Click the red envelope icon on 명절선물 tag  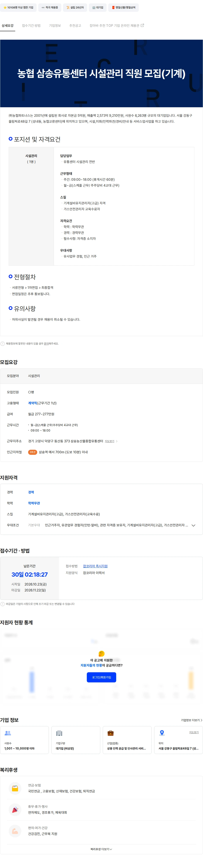113,7
